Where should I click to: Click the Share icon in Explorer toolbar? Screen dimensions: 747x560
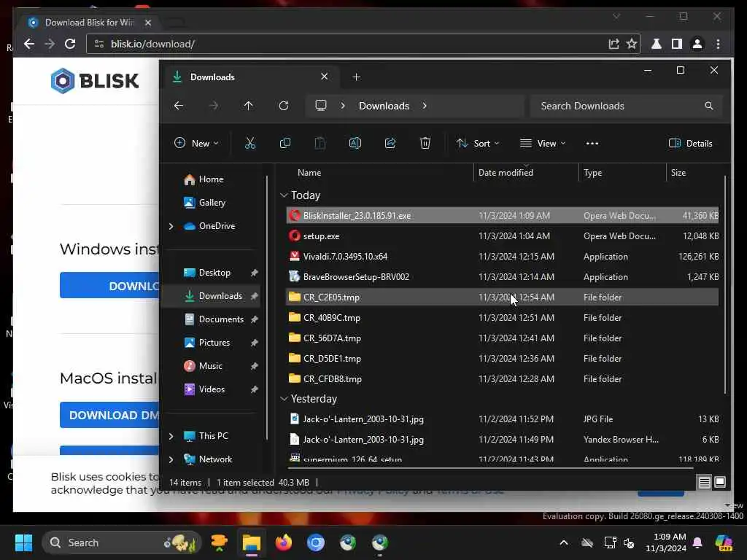coord(390,144)
